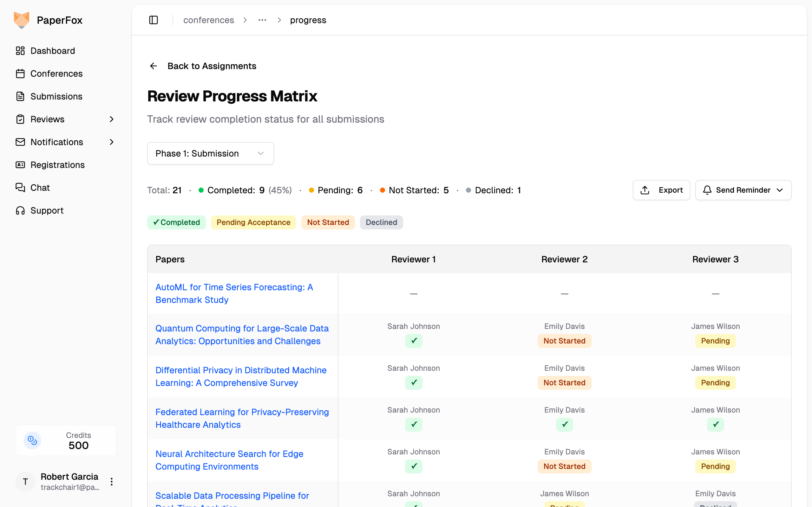
Task: Open the Phase 1: Submission dropdown
Action: 210,153
